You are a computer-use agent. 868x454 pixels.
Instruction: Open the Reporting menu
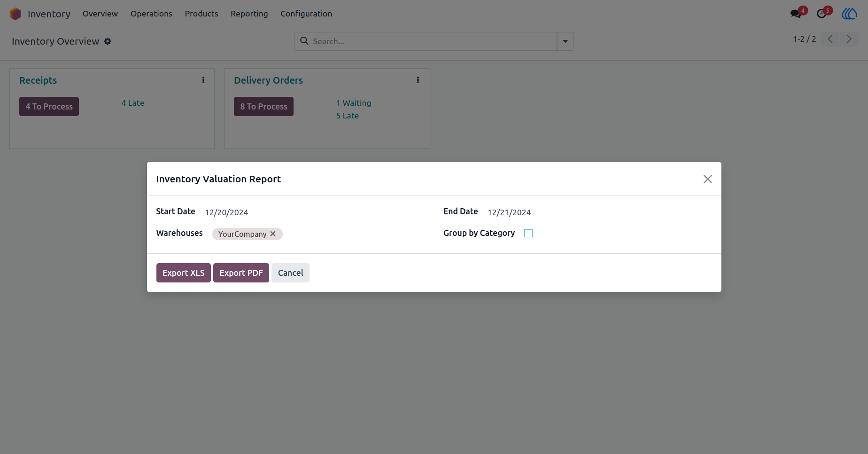coord(249,14)
